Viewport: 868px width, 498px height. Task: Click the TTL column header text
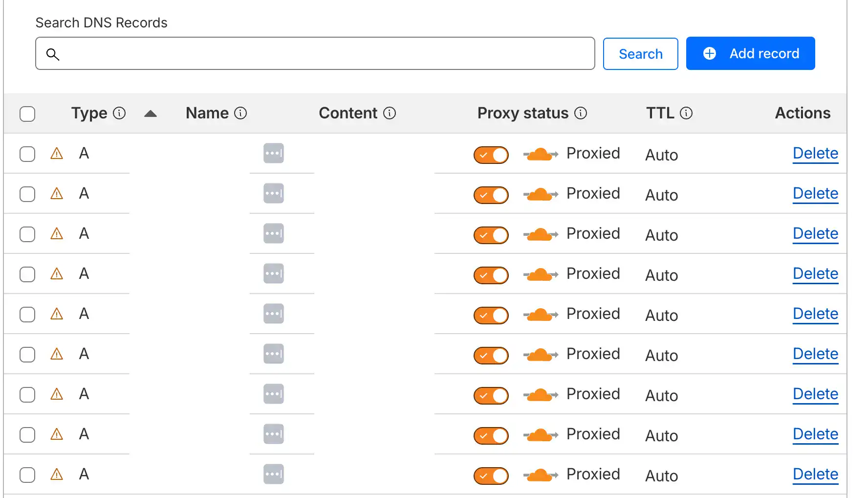pos(660,113)
